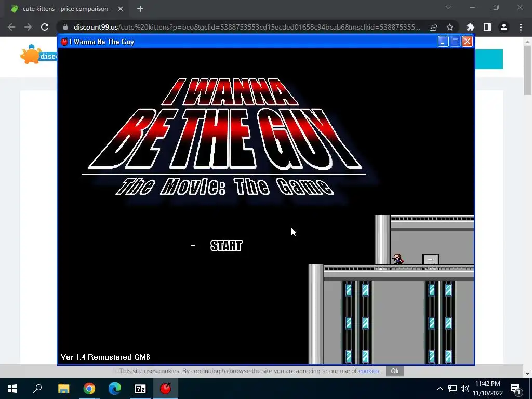Click the cherry icon in game title bar
The image size is (532, 399).
click(x=64, y=42)
